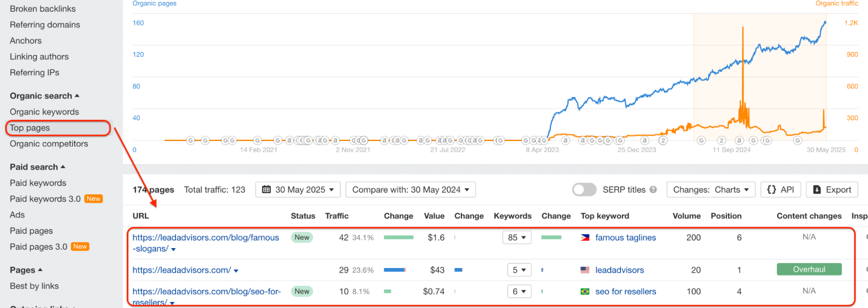
Task: Click the Export button
Action: (x=832, y=190)
